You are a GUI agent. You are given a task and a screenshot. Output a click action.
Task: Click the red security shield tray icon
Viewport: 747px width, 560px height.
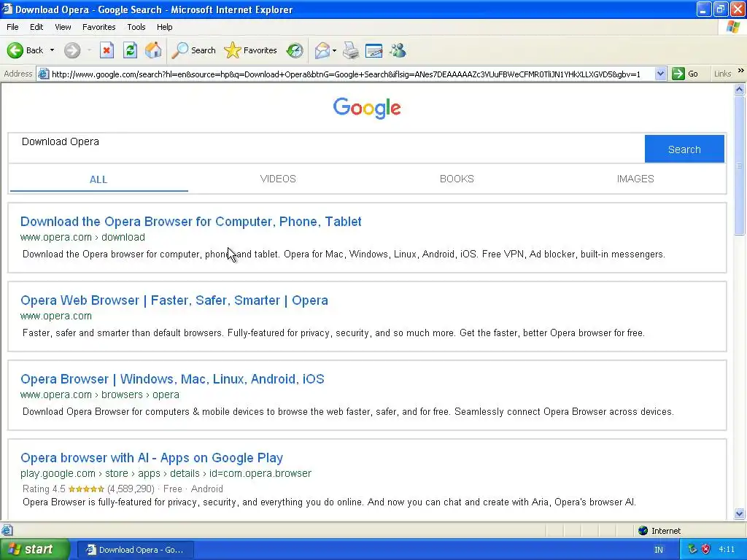coord(706,549)
